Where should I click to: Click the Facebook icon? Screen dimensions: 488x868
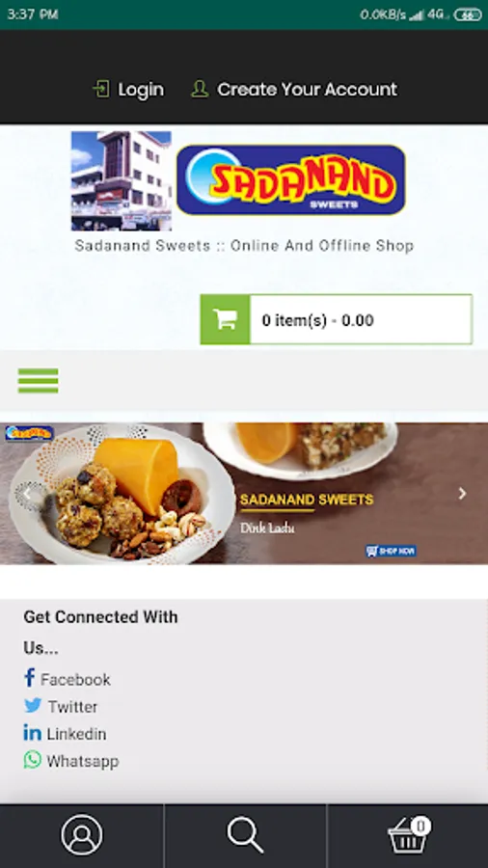29,678
